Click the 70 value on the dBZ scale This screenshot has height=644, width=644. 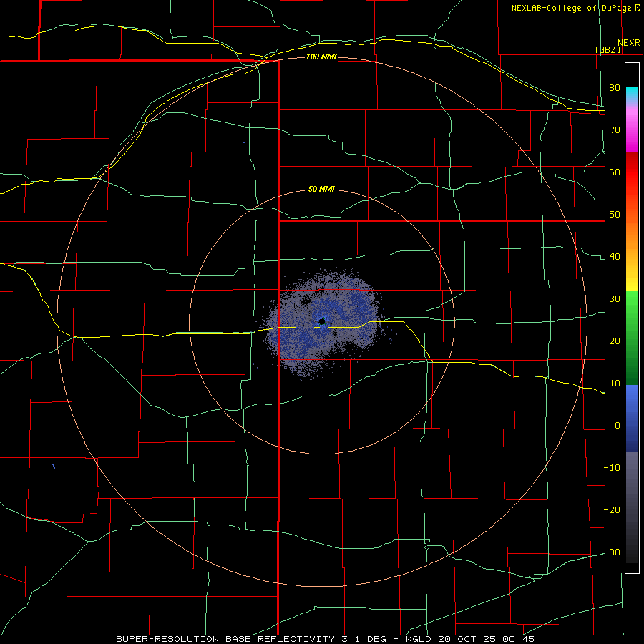(x=615, y=130)
